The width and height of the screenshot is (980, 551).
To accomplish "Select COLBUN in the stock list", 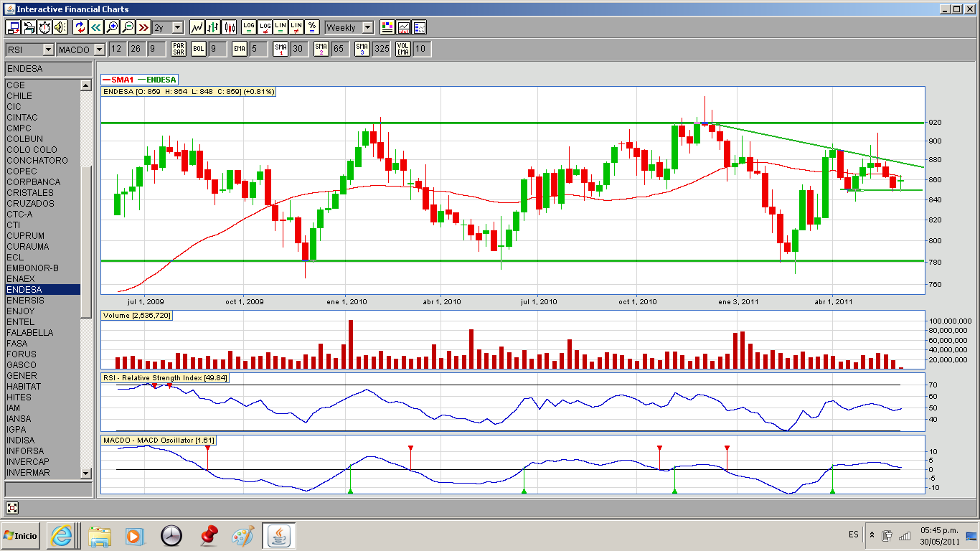I will coord(43,138).
